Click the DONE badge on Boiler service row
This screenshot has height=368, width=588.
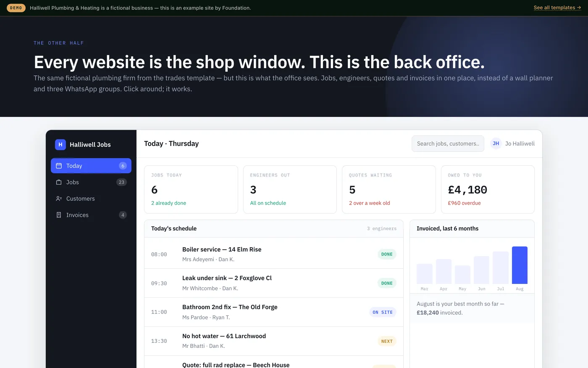tap(387, 254)
